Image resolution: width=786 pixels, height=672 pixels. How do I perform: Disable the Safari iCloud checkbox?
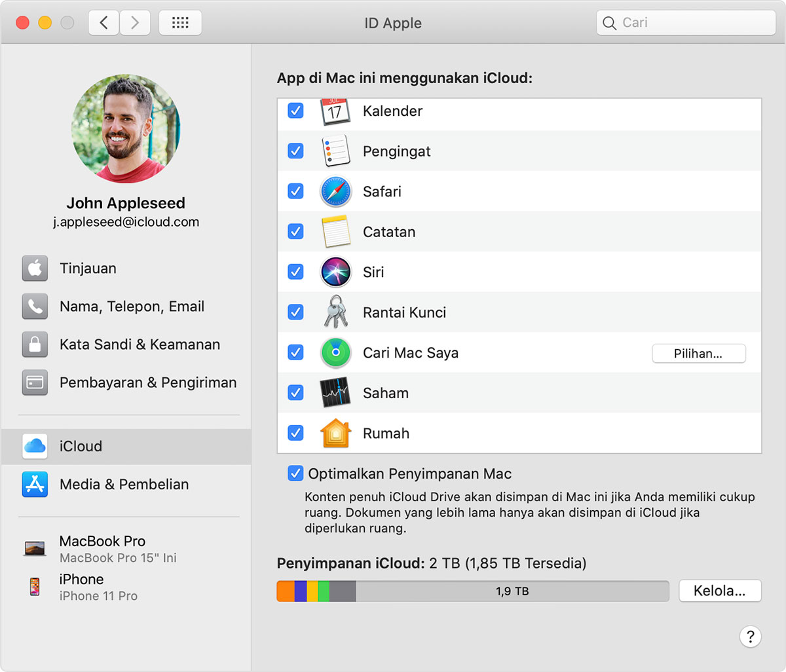click(295, 191)
